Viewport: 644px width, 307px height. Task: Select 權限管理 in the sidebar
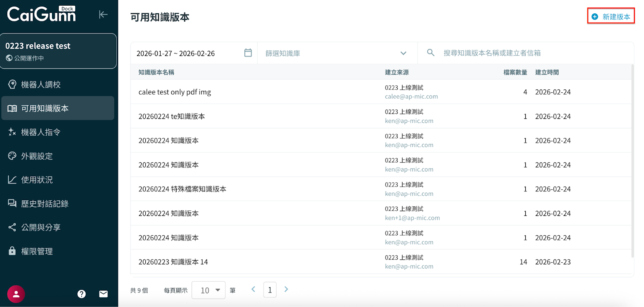coord(37,251)
